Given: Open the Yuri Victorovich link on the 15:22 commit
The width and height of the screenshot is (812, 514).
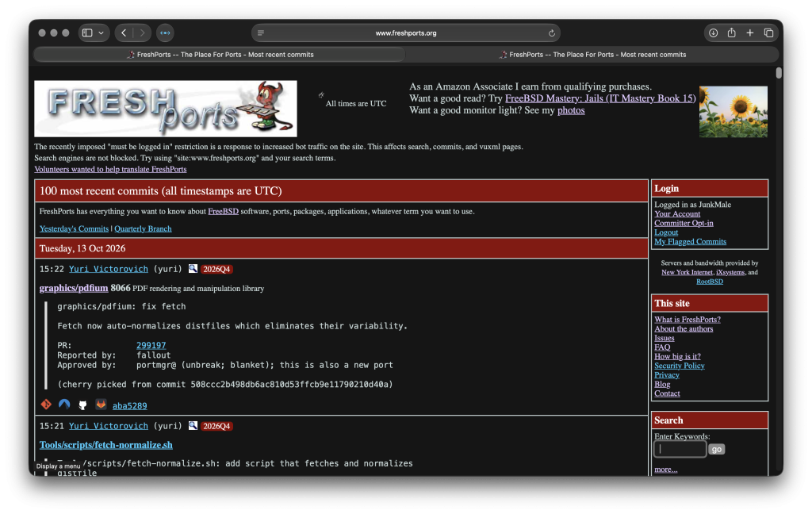Looking at the screenshot, I should pos(108,269).
